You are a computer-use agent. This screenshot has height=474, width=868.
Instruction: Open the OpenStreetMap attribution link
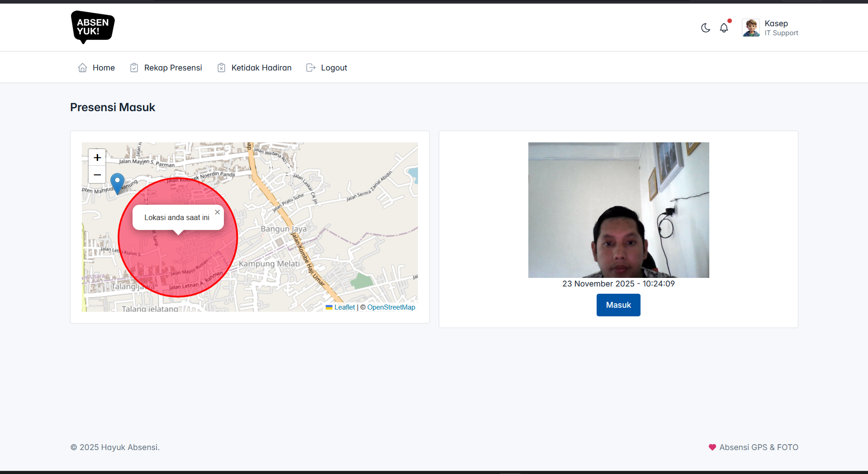(391, 307)
